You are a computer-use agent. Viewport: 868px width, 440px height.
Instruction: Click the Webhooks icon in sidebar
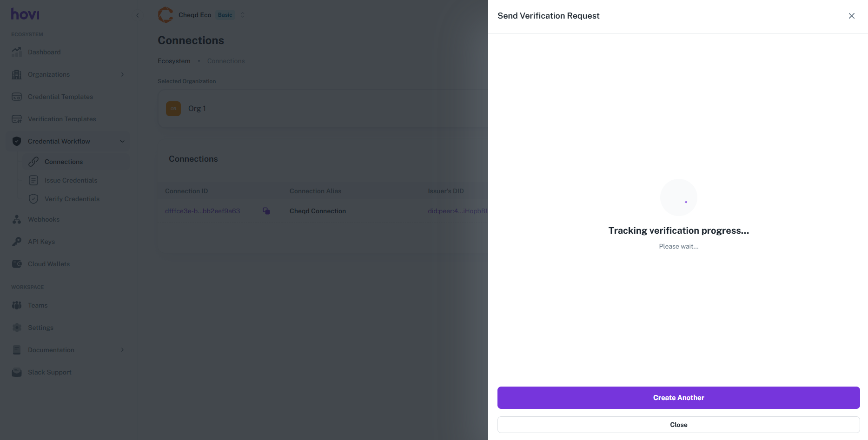click(x=17, y=219)
